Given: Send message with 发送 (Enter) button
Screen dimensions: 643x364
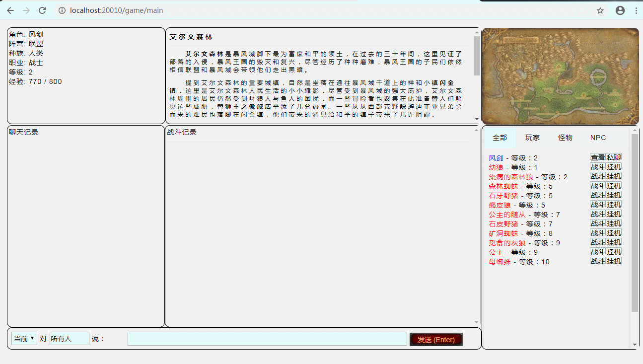Looking at the screenshot, I should click(436, 340).
